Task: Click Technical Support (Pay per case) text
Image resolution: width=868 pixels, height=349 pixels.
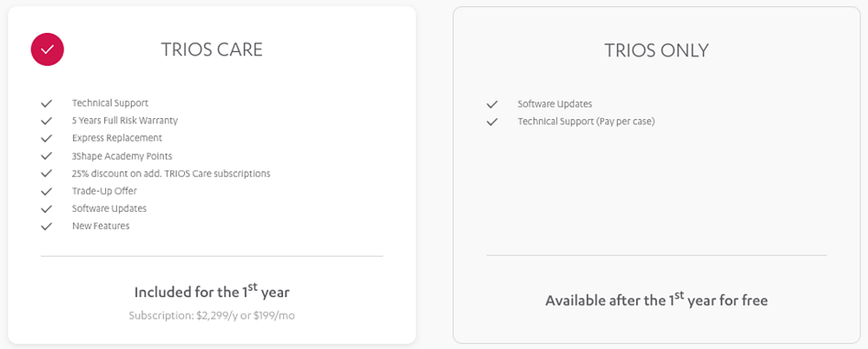Action: click(x=586, y=122)
